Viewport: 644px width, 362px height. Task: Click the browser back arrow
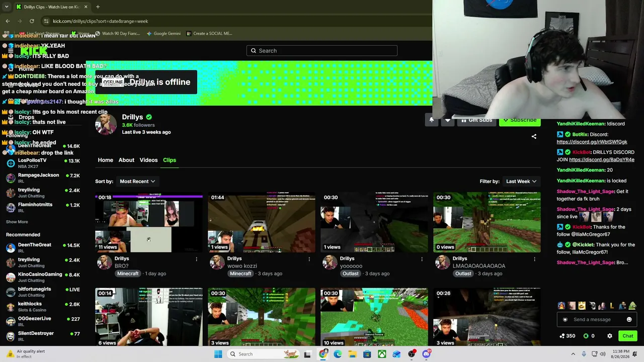tap(8, 21)
